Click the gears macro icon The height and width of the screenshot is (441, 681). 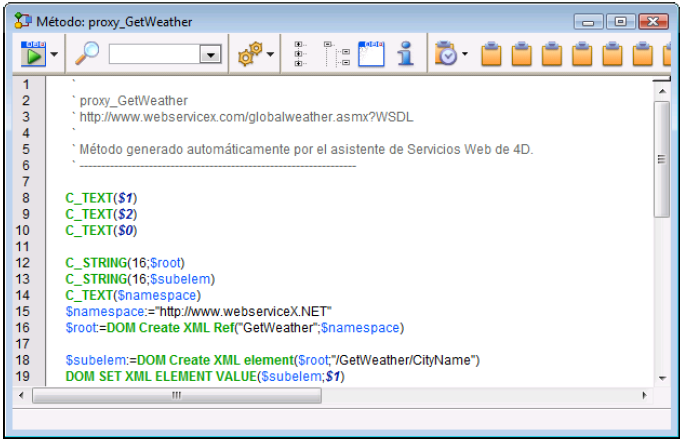click(249, 54)
